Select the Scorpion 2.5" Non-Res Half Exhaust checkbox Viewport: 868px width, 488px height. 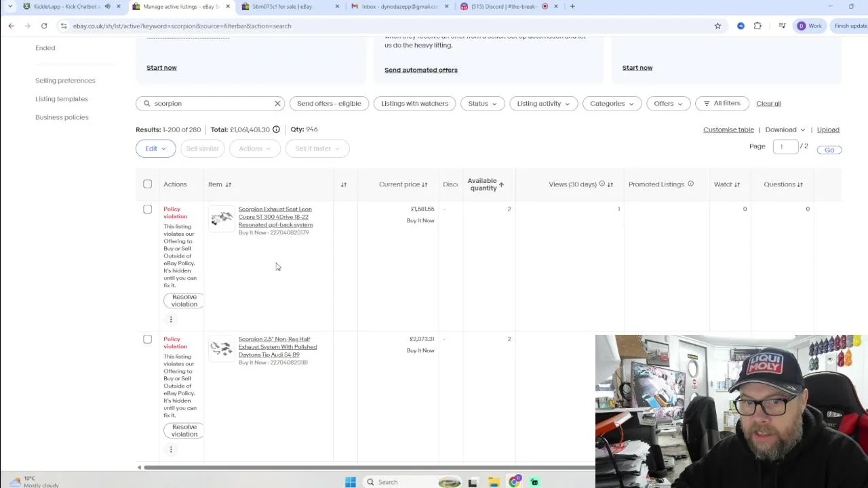coord(147,340)
